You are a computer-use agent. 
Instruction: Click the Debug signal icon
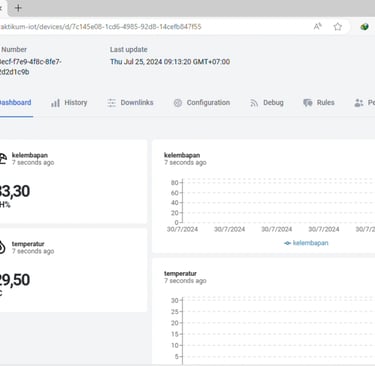point(254,103)
